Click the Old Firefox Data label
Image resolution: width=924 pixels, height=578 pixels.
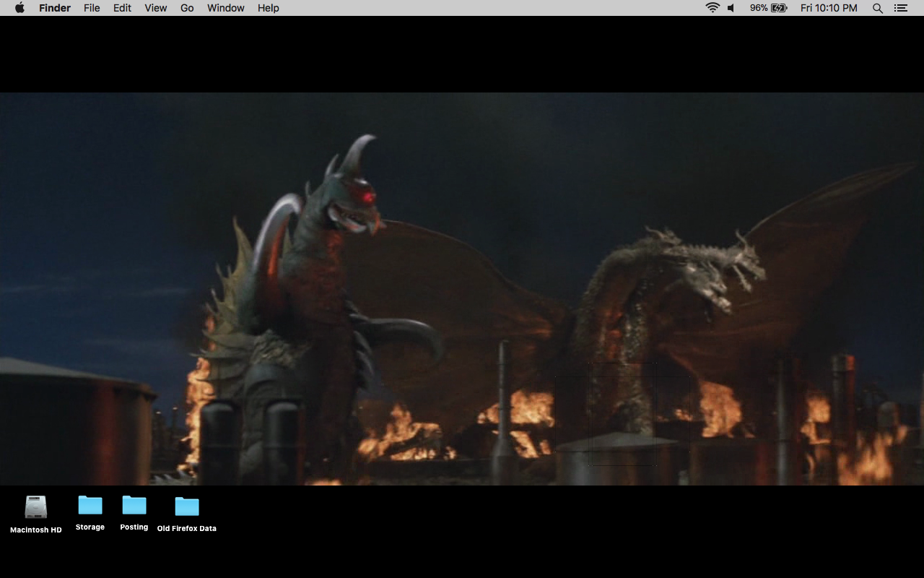click(187, 528)
